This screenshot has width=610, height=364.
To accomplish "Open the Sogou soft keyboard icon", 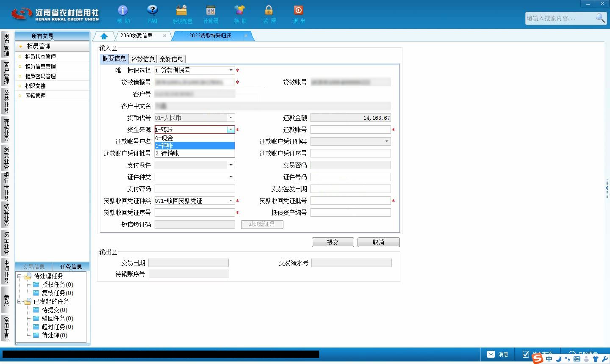I will pyautogui.click(x=577, y=359).
